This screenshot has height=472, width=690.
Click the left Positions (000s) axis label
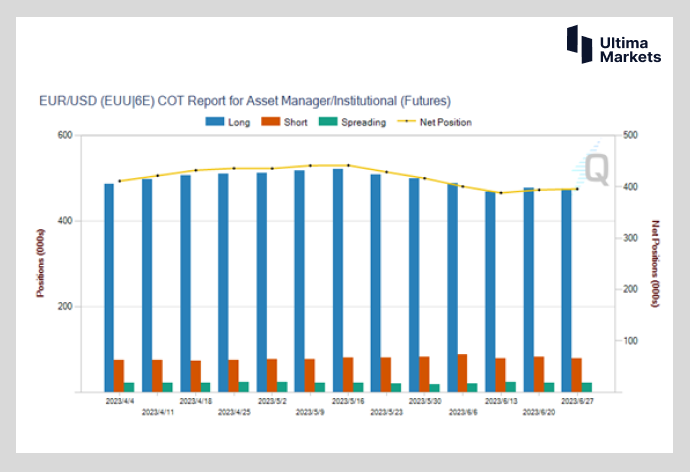[x=41, y=264]
